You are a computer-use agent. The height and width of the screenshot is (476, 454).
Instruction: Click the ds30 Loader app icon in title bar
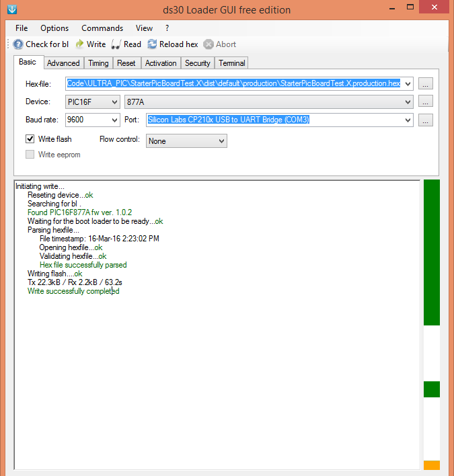12,9
